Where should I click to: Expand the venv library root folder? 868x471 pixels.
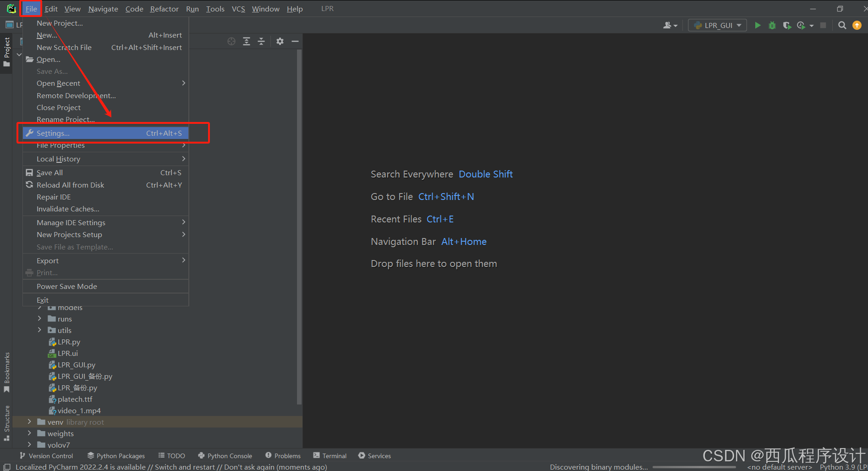(29, 421)
